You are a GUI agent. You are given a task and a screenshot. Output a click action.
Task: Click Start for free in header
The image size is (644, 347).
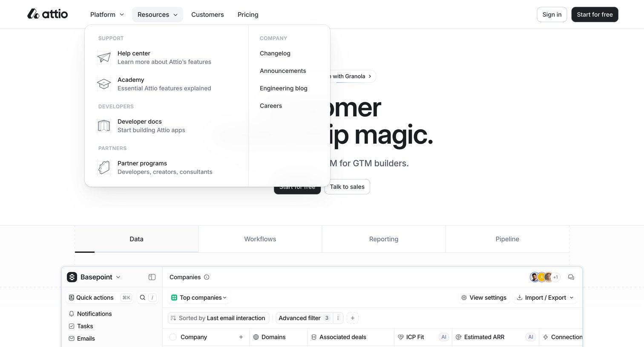click(x=595, y=14)
